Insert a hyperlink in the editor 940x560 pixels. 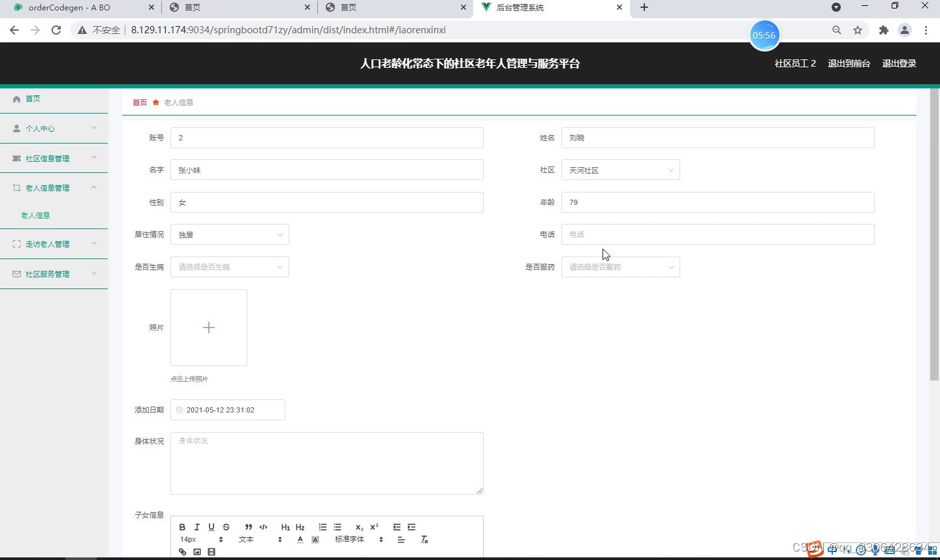tap(182, 552)
